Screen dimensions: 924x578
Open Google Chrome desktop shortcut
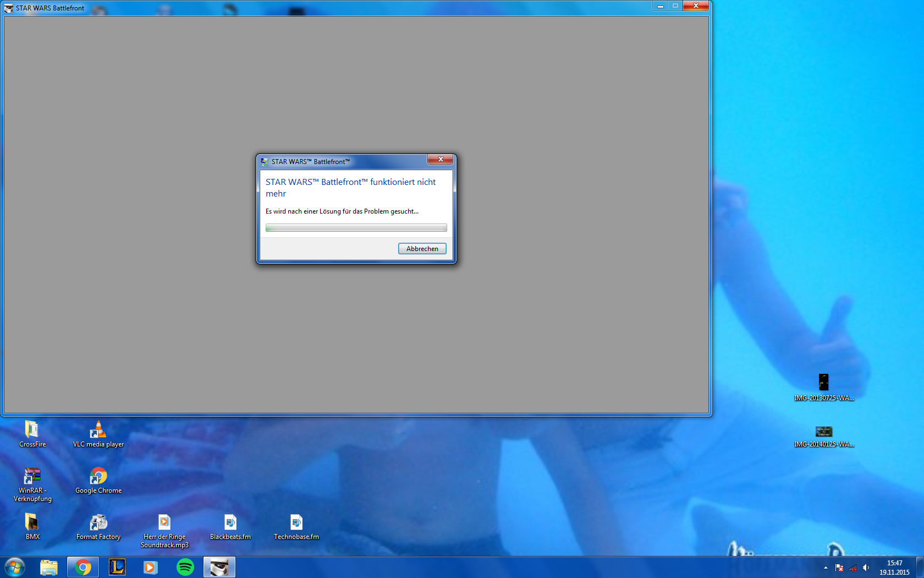(x=98, y=481)
